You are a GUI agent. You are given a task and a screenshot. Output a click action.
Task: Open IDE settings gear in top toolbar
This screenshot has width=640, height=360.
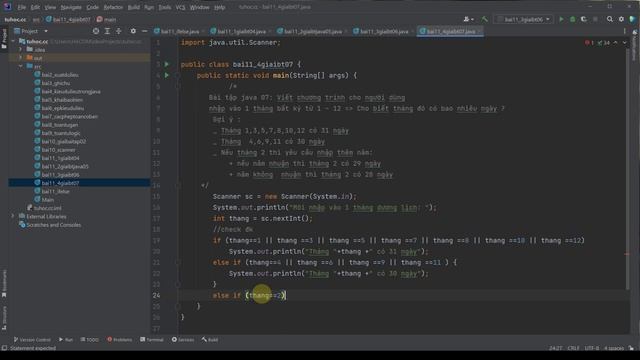(621, 19)
